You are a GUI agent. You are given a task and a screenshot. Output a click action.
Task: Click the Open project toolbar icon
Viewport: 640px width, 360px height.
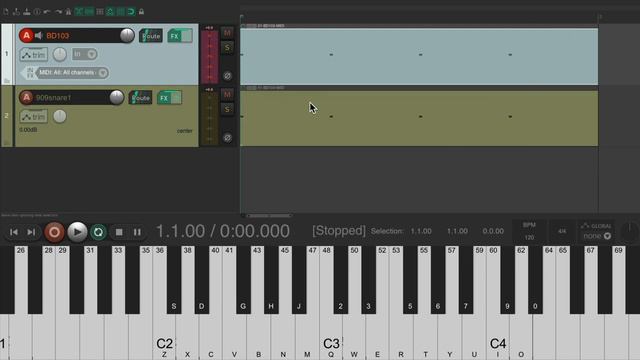tap(16, 12)
